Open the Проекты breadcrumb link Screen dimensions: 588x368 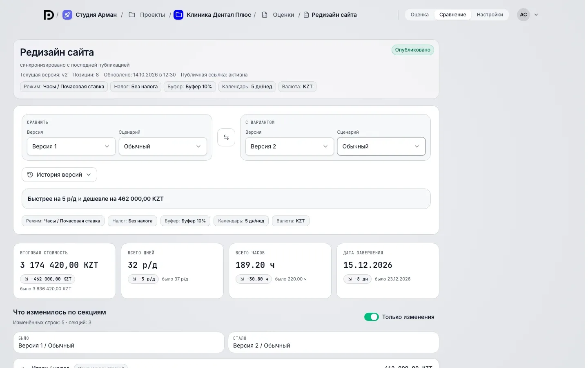point(152,15)
